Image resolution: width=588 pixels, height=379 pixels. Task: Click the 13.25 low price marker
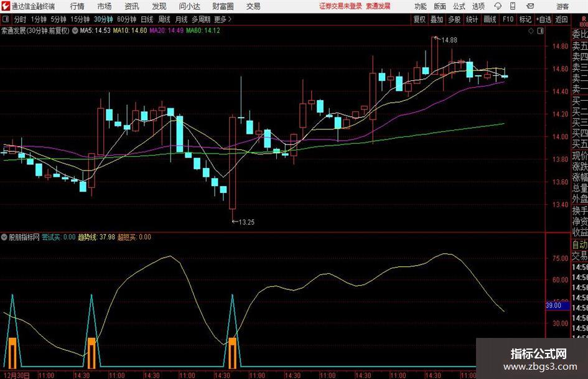click(246, 222)
